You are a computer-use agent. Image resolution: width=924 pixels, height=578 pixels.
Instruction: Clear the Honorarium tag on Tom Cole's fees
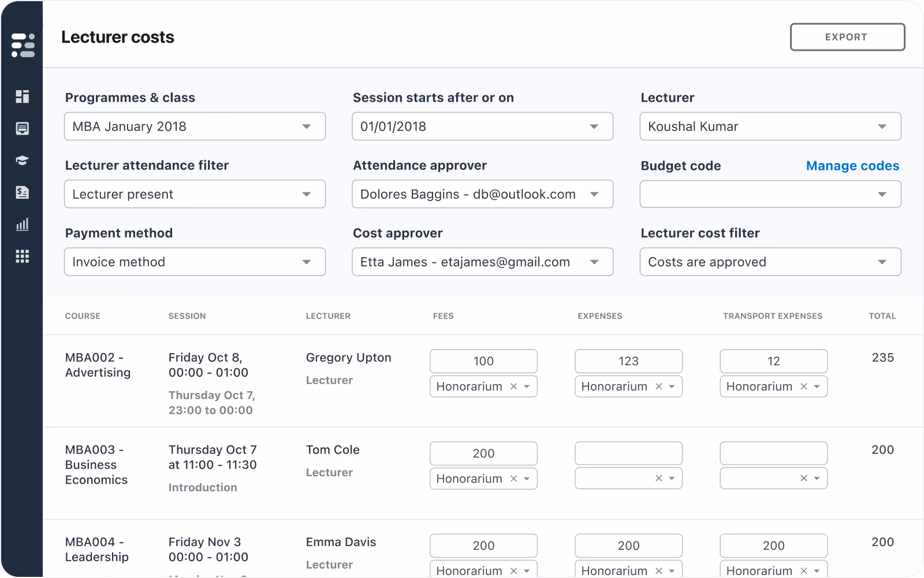click(x=513, y=478)
